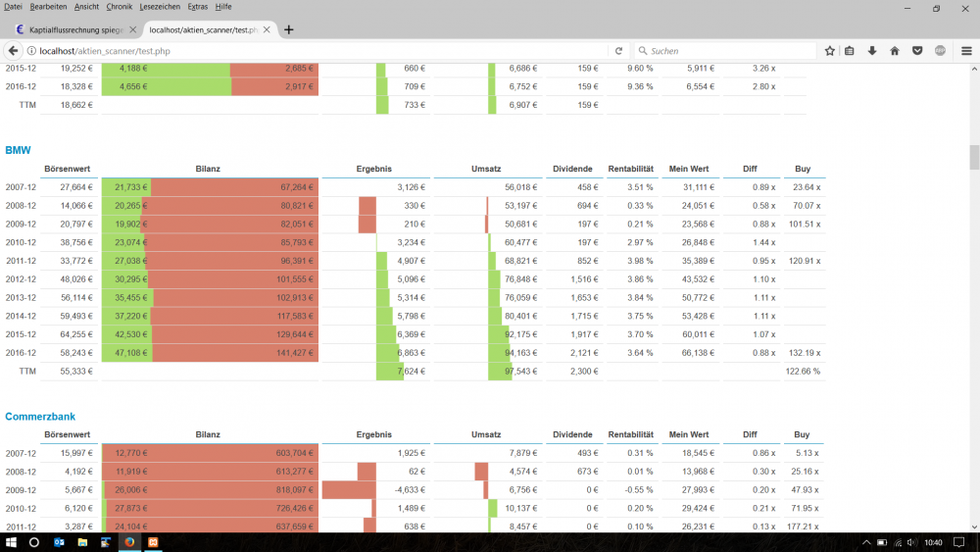Open the network icon in system tray
Viewport: 980px width, 552px height.
(898, 542)
